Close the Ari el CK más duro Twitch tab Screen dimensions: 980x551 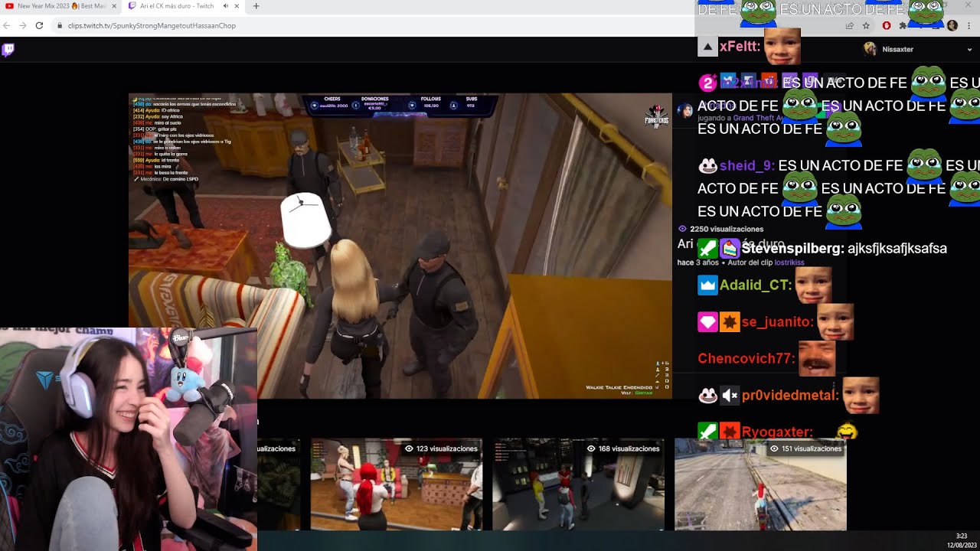tap(237, 6)
